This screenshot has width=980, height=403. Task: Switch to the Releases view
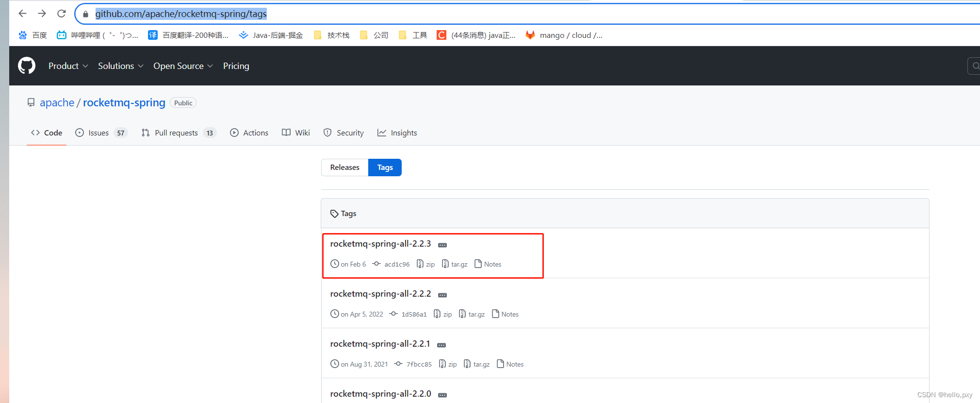click(x=345, y=168)
